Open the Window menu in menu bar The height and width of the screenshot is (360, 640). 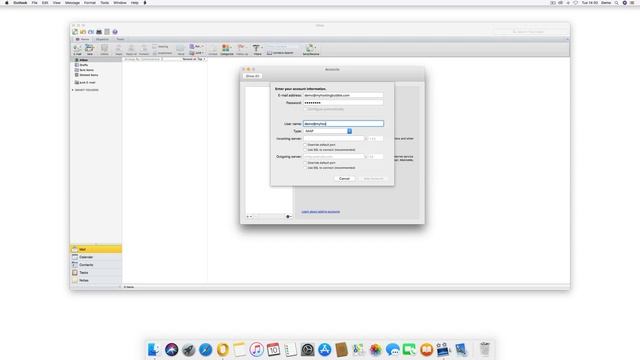(120, 3)
